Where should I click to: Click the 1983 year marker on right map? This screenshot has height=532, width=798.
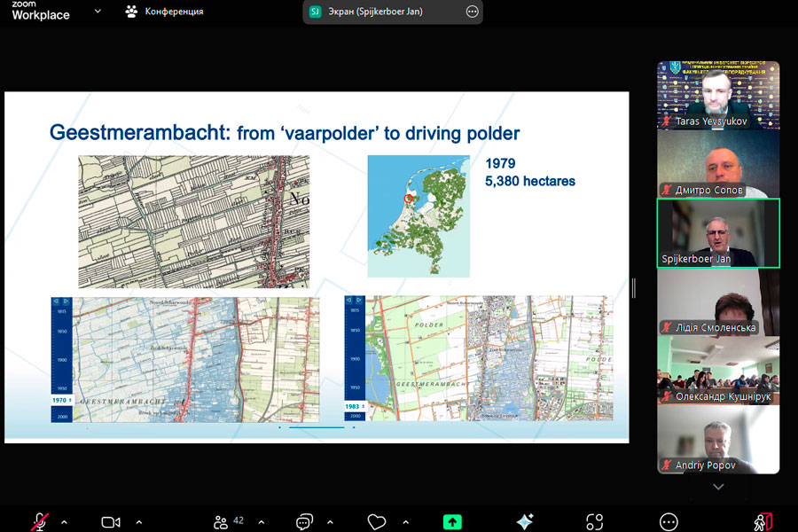(x=355, y=406)
